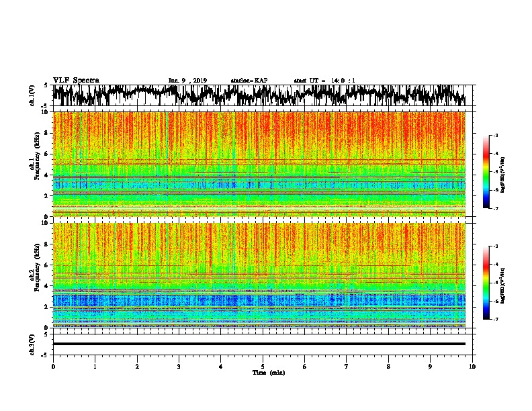Screen dimensions: 532x411
Task: Click time axis tick label "10"
Action: 472,366
